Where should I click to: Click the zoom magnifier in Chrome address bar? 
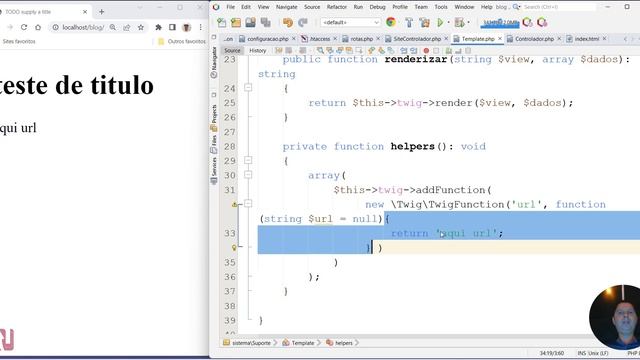(113, 27)
